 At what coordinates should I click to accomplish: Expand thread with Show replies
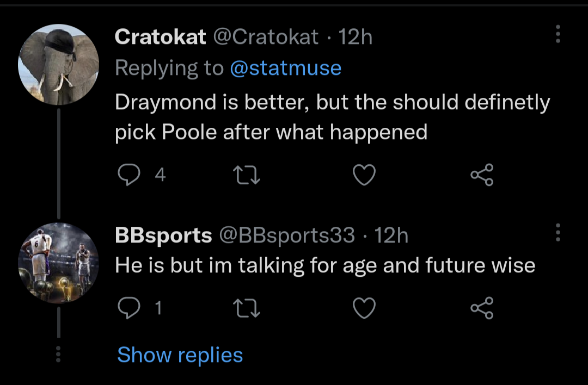pyautogui.click(x=180, y=355)
